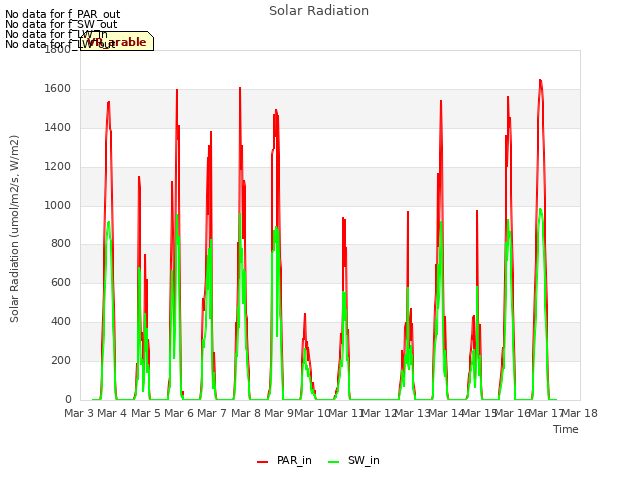Image resolution: width=640 pixels, height=480 pixels.
Task: Toggle the SW_in legend entry
Action: pos(354,460)
